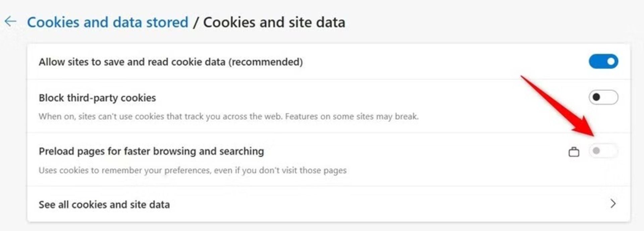
Task: Go back using the left arrow icon
Action: point(10,21)
